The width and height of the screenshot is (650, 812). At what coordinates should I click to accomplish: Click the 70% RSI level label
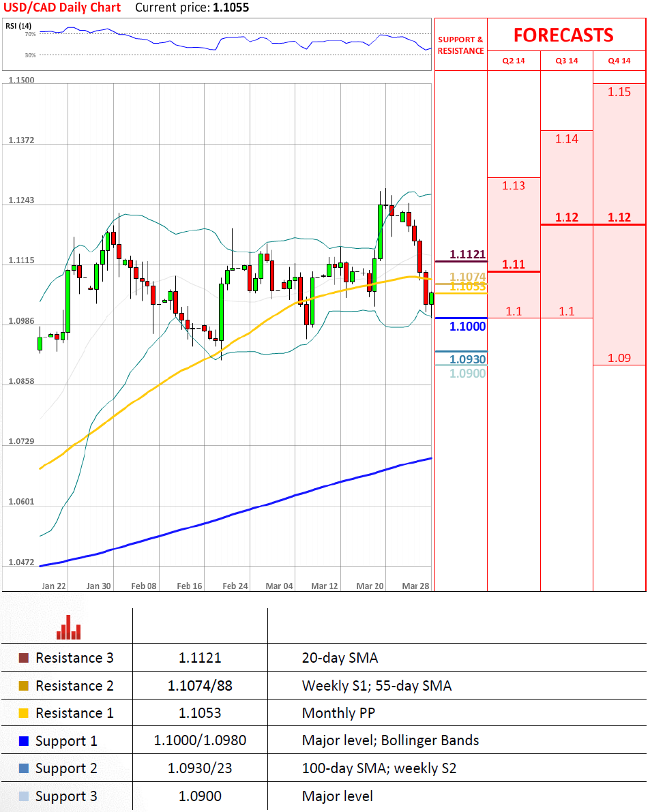[30, 34]
